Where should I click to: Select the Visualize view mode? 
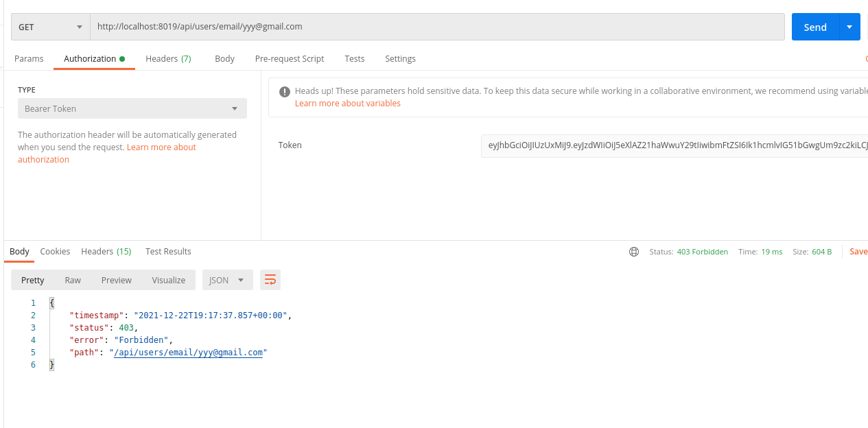point(169,280)
